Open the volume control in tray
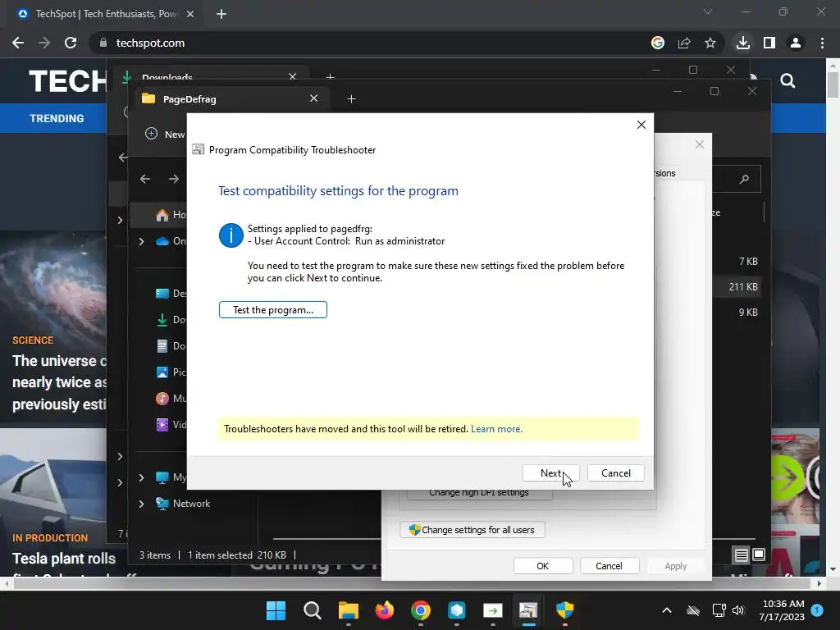The image size is (840, 630). pyautogui.click(x=738, y=610)
